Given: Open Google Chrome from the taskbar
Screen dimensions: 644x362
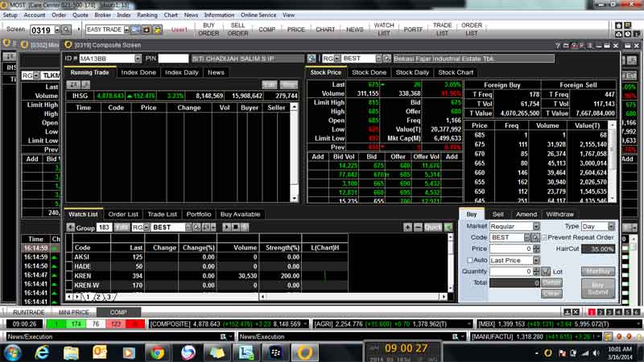Looking at the screenshot, I should click(157, 352).
